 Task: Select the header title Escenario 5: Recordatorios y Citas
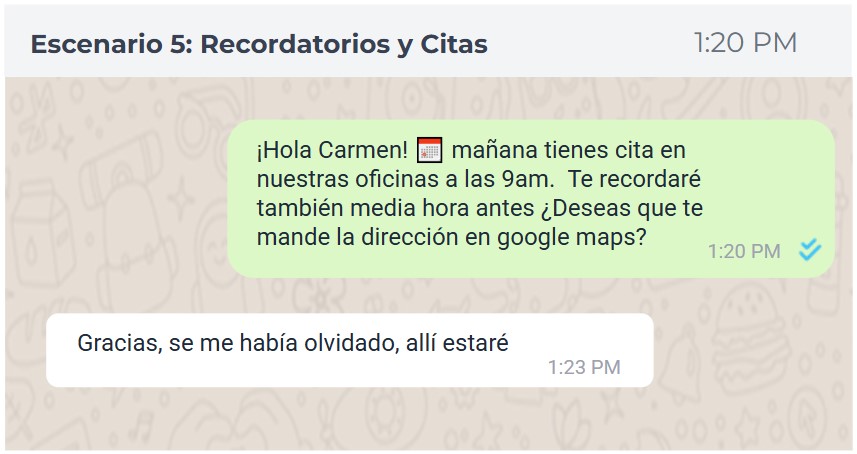tap(259, 44)
